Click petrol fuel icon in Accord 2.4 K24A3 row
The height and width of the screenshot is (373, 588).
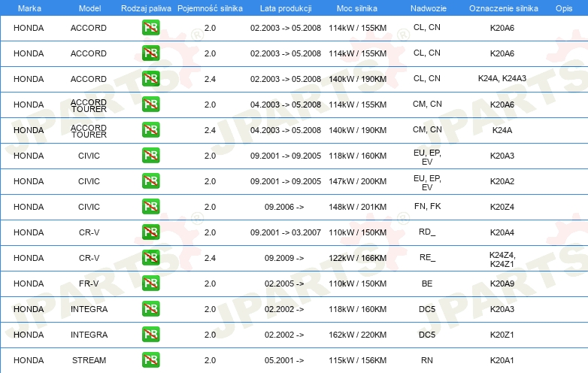pos(150,79)
